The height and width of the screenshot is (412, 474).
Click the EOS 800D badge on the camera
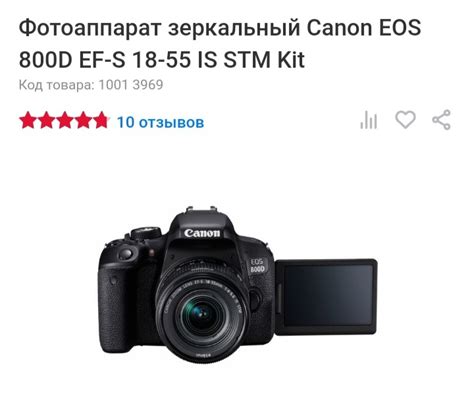258,266
